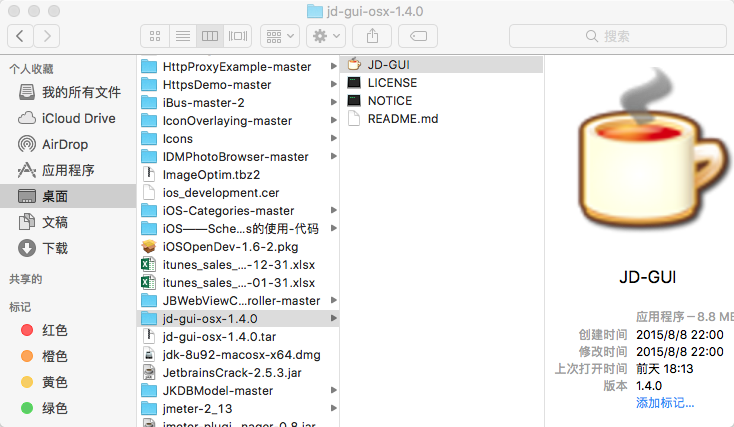The image size is (734, 427).
Task: Open the gear action menu
Action: point(326,36)
